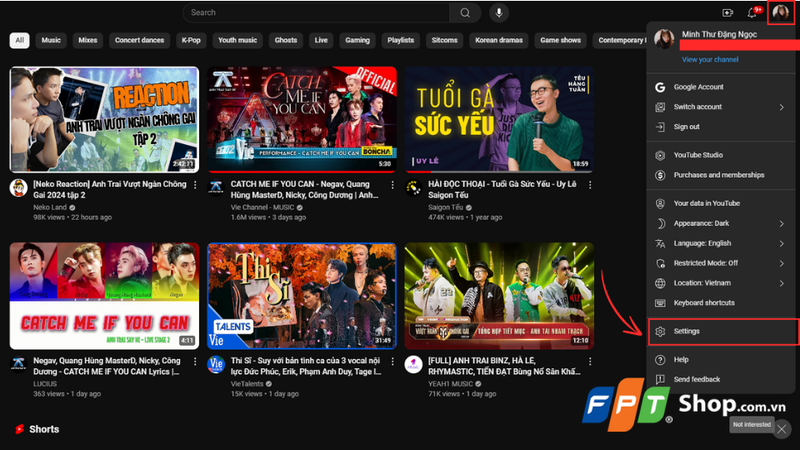Click the search magnifier button

[x=465, y=13]
